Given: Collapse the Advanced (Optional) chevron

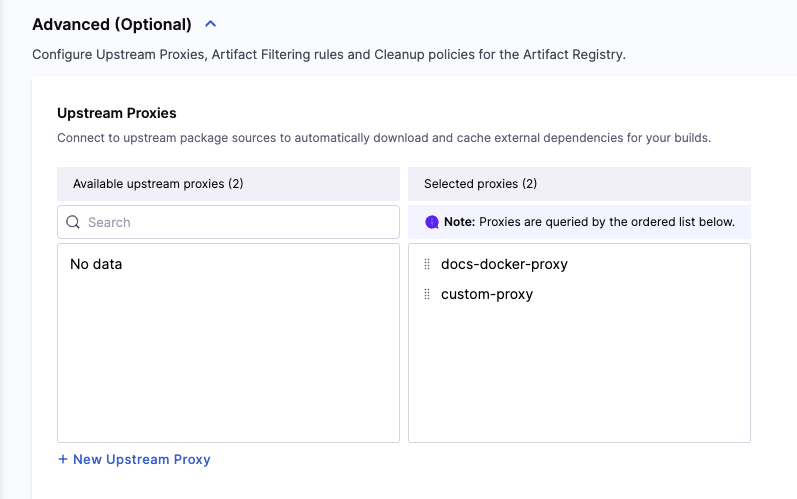Looking at the screenshot, I should (x=210, y=24).
